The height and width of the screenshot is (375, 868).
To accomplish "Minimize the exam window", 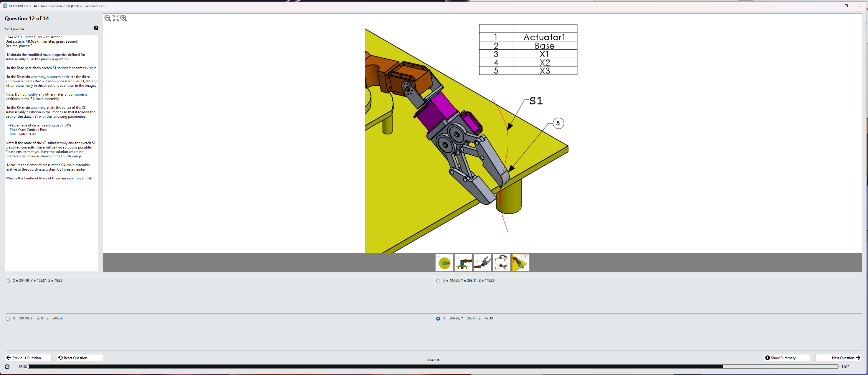I will point(833,6).
